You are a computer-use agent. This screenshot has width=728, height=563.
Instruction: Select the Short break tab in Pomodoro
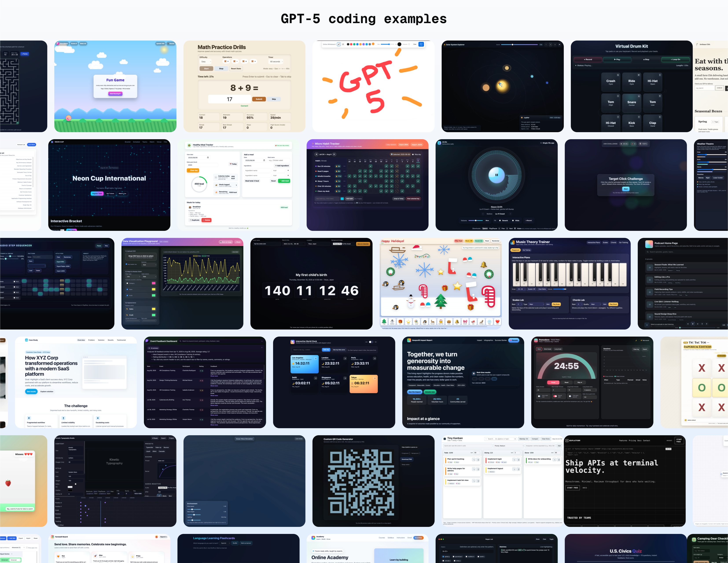(547, 349)
